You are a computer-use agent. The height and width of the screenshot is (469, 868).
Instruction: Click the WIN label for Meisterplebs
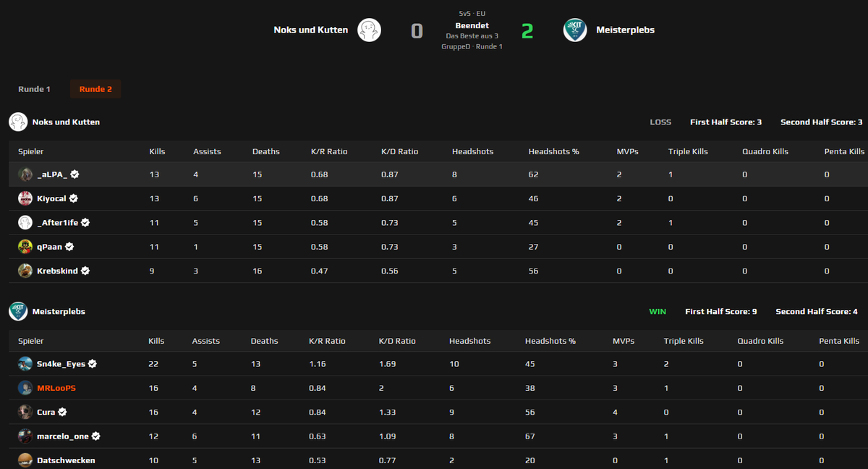click(658, 310)
